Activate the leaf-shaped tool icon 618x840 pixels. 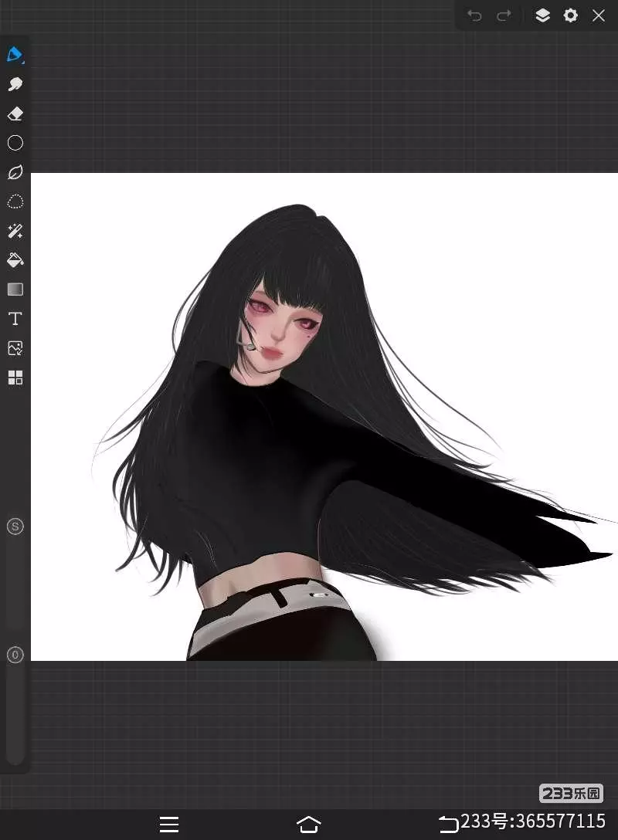[x=15, y=172]
